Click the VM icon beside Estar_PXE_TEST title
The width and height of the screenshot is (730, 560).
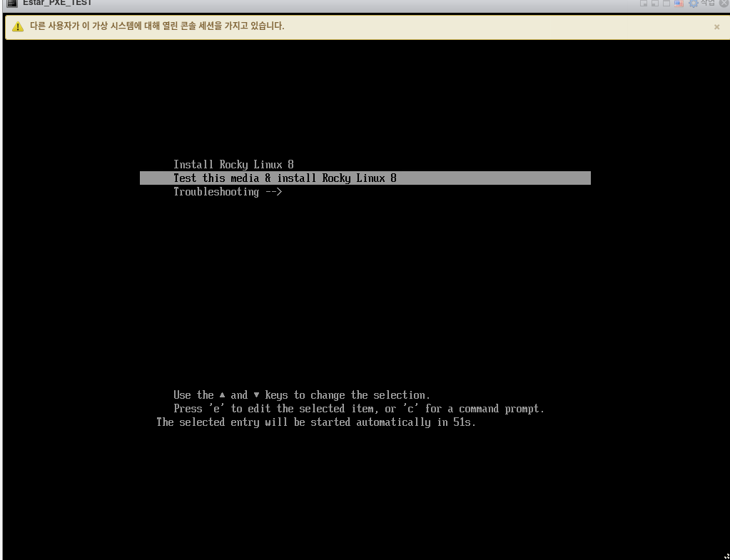(12, 4)
